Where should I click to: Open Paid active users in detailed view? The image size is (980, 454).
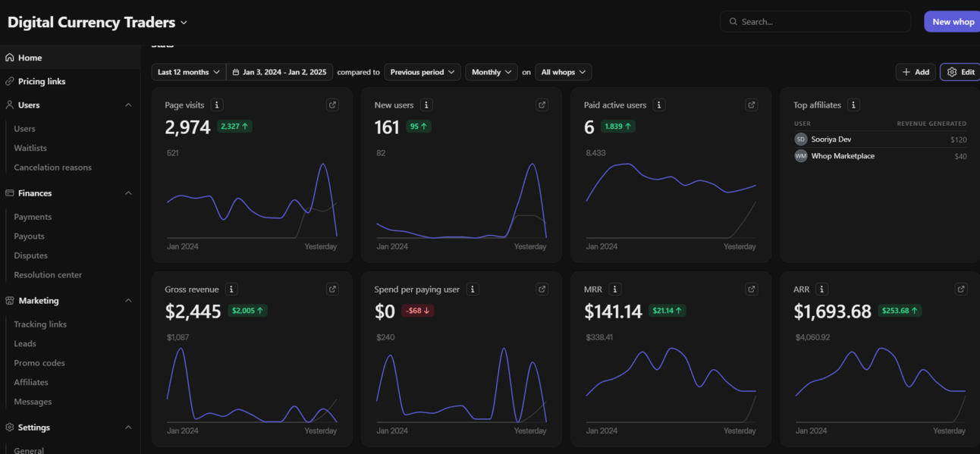point(752,105)
